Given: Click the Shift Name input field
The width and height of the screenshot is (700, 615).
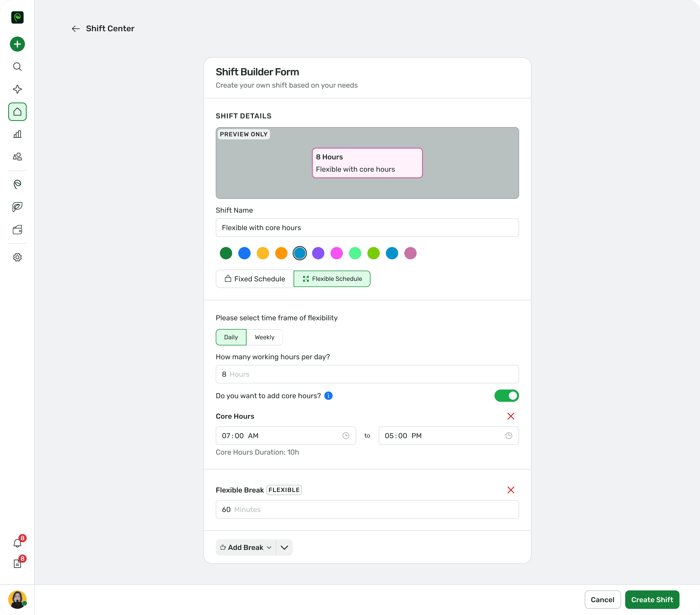Looking at the screenshot, I should [x=367, y=228].
